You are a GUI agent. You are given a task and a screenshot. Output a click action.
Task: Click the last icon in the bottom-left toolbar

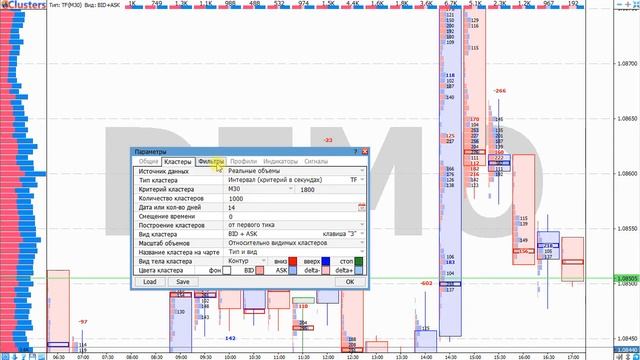[42, 357]
